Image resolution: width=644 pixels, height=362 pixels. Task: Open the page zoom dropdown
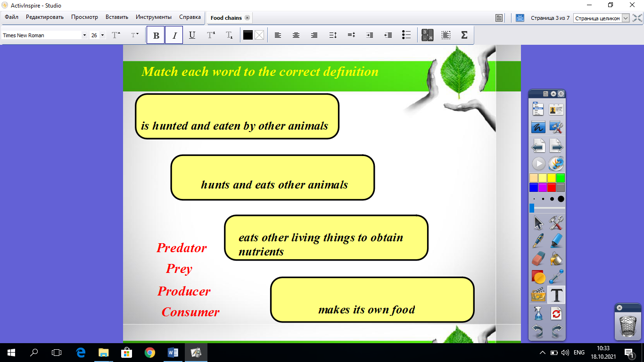[626, 18]
